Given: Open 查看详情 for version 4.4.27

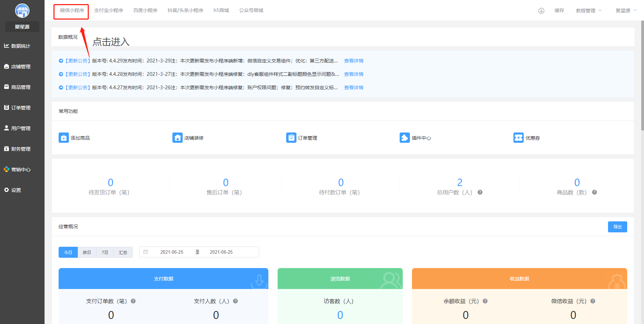Looking at the screenshot, I should [x=354, y=88].
